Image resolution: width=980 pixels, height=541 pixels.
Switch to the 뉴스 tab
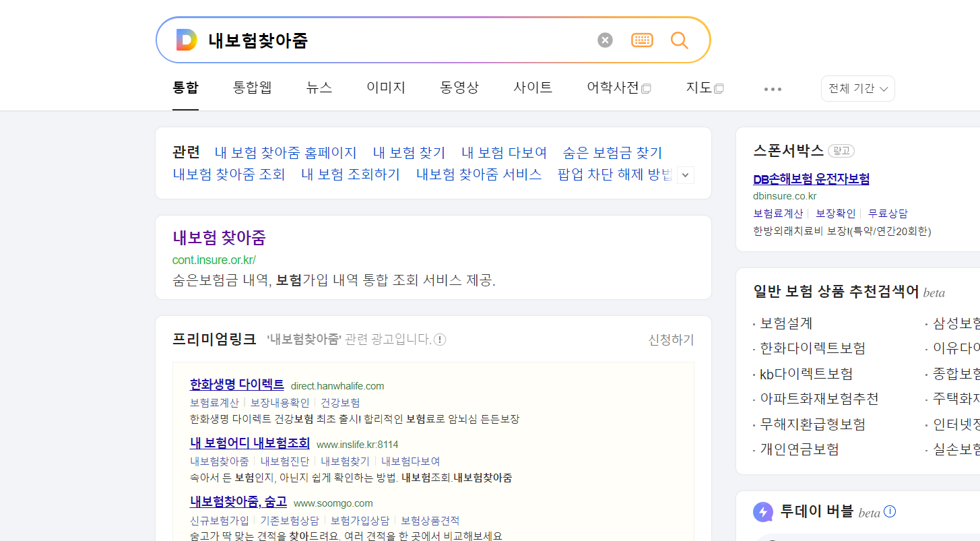coord(319,88)
